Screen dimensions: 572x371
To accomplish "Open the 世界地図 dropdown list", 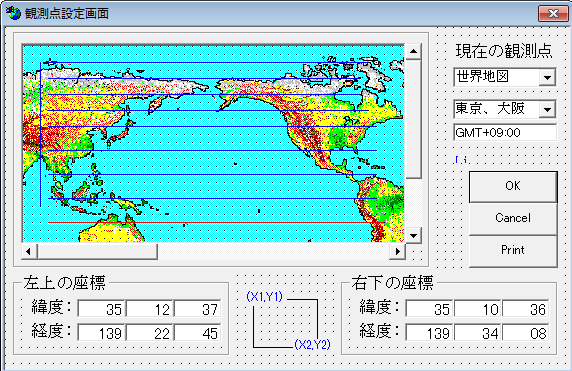I will click(x=547, y=77).
